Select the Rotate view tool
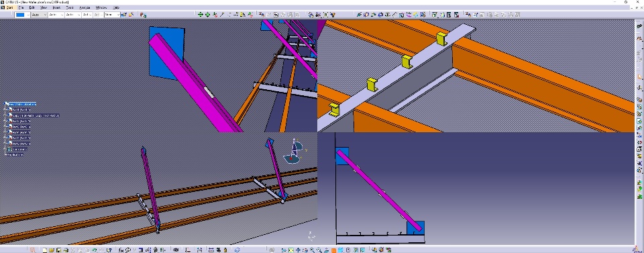The image size is (644, 253). [305, 250]
